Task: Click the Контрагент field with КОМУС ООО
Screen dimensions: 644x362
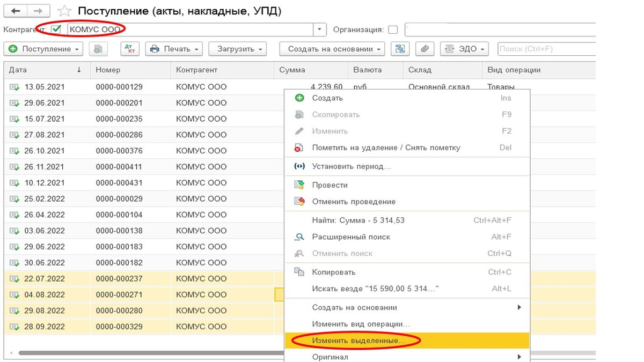Action: [x=190, y=29]
